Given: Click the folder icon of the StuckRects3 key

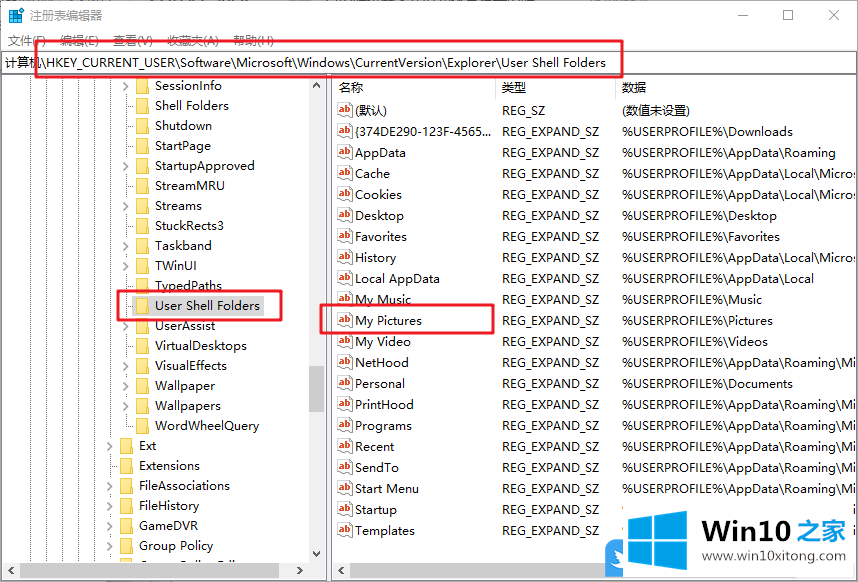Looking at the screenshot, I should [x=142, y=225].
